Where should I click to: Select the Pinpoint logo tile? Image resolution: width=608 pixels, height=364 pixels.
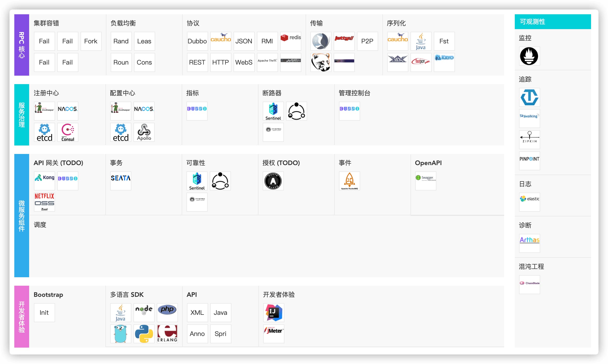[529, 161]
